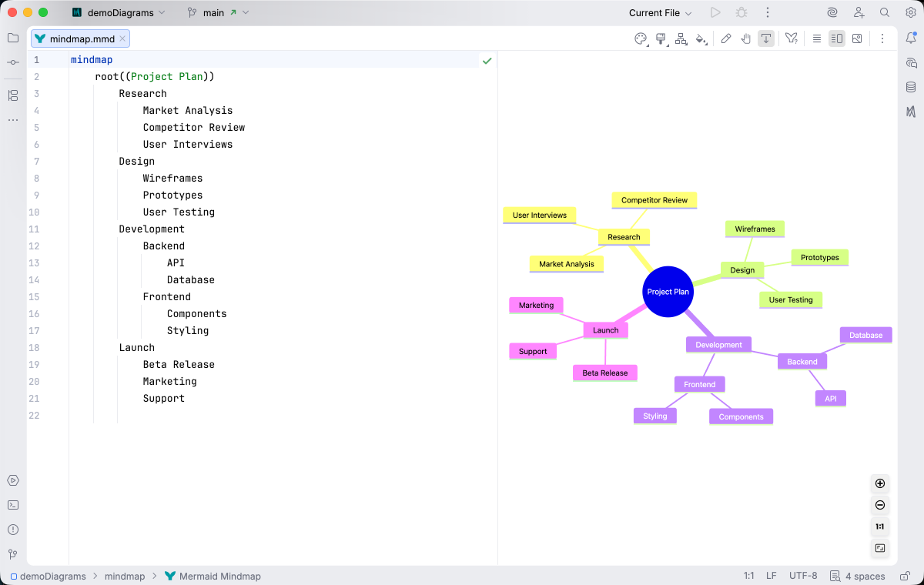Image resolution: width=924 pixels, height=585 pixels.
Task: Open the Notifications bell panel
Action: pyautogui.click(x=911, y=38)
